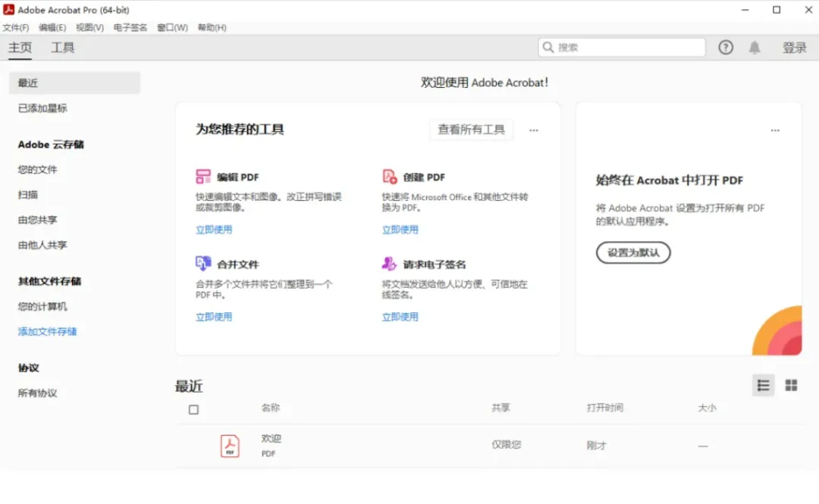Switch recent files to list view
The width and height of the screenshot is (819, 504).
click(x=763, y=386)
